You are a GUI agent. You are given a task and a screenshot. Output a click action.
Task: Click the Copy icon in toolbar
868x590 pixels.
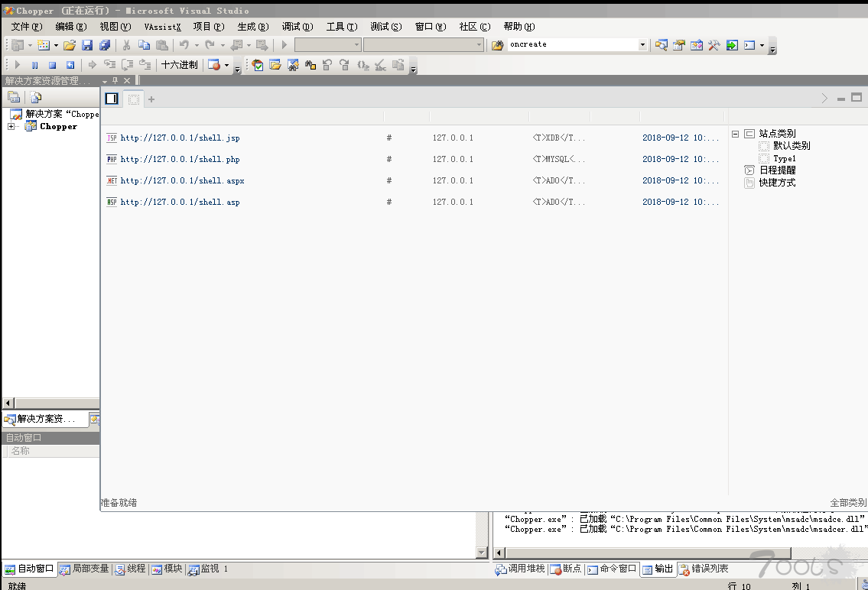[x=144, y=45]
